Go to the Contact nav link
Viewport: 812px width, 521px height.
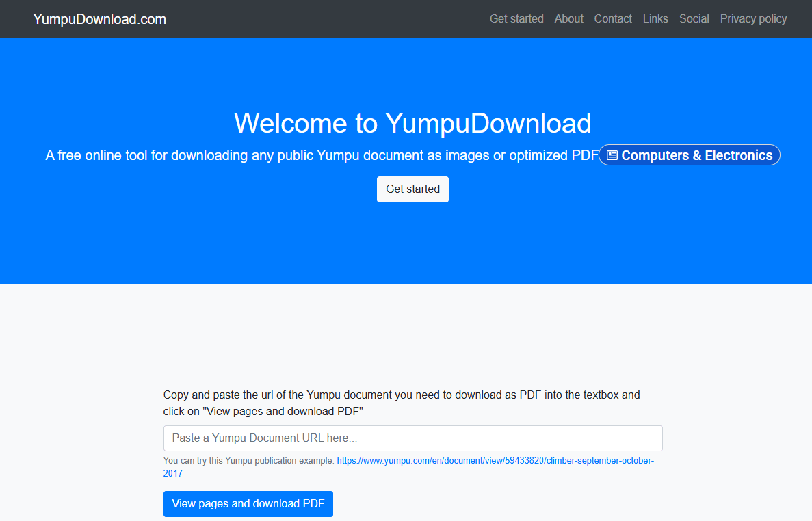coord(613,19)
